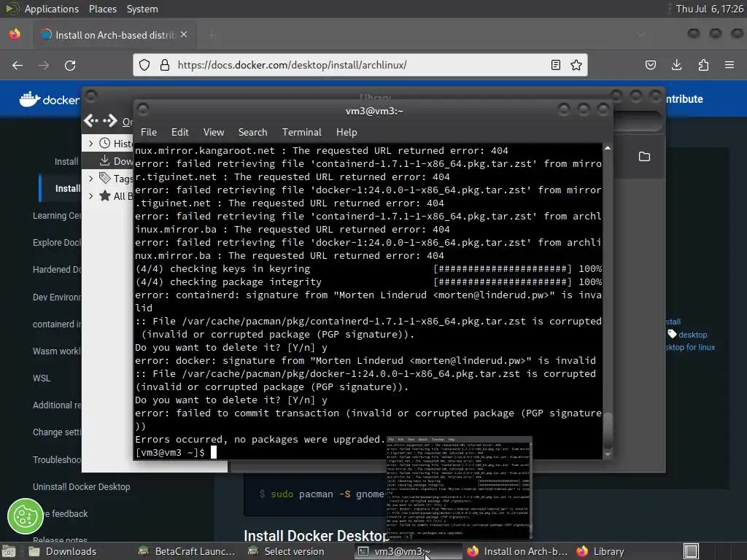Click the Library forward arrow icon

click(111, 121)
